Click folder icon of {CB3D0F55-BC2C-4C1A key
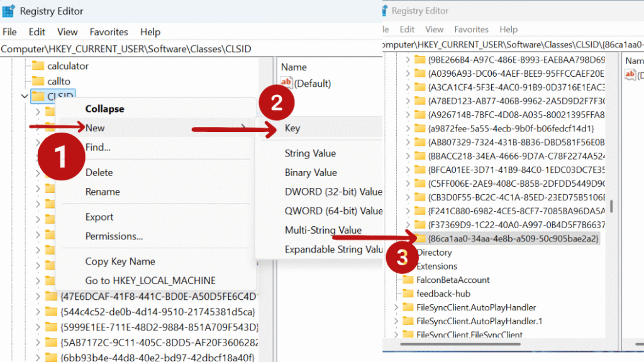 419,197
